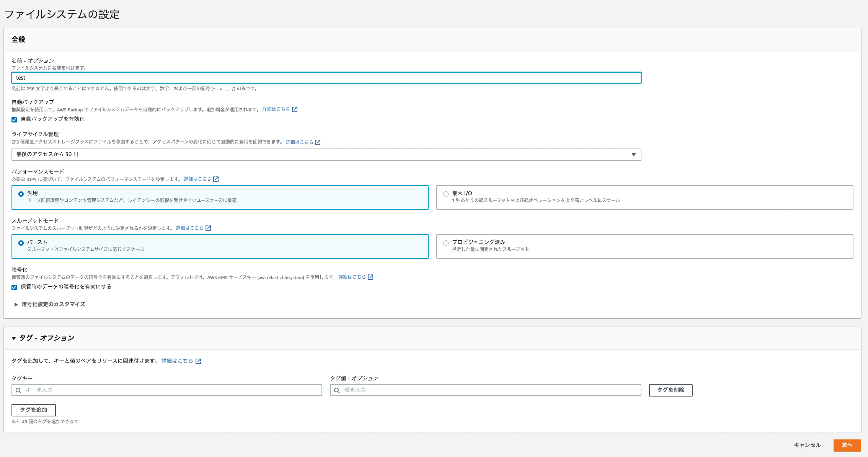The image size is (868, 457).
Task: Select 最大 I/O performance mode radio
Action: tap(446, 194)
